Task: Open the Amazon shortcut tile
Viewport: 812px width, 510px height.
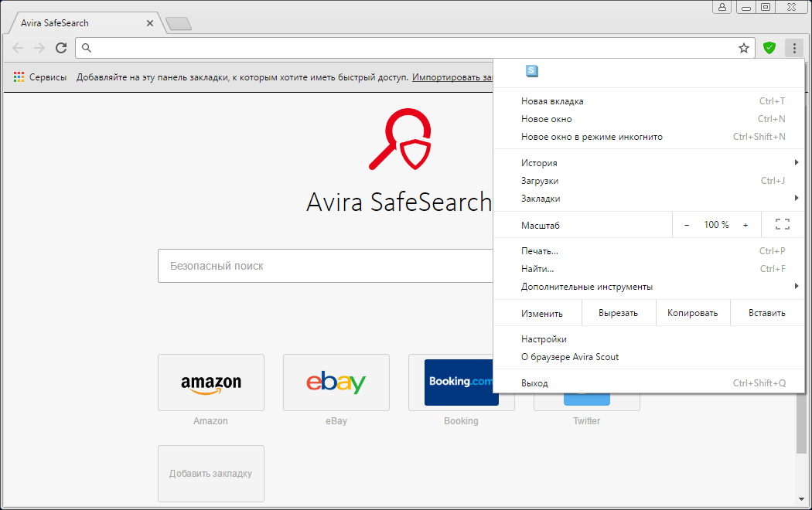Action: tap(211, 382)
